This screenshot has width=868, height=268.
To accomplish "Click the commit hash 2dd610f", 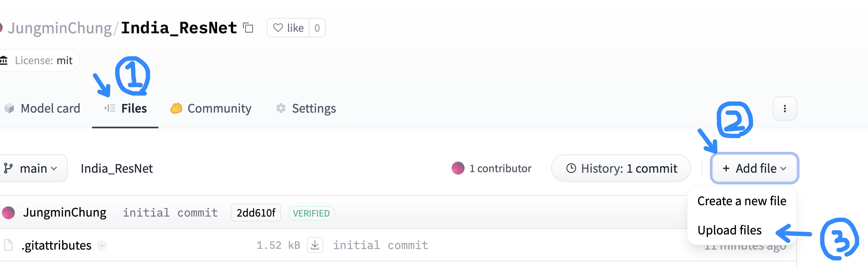I will tap(256, 213).
